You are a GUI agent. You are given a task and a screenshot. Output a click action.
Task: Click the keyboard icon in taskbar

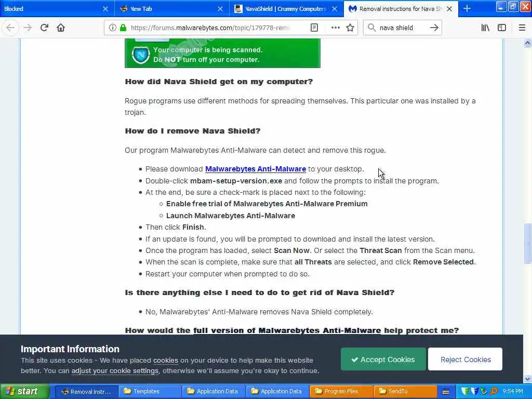click(446, 392)
